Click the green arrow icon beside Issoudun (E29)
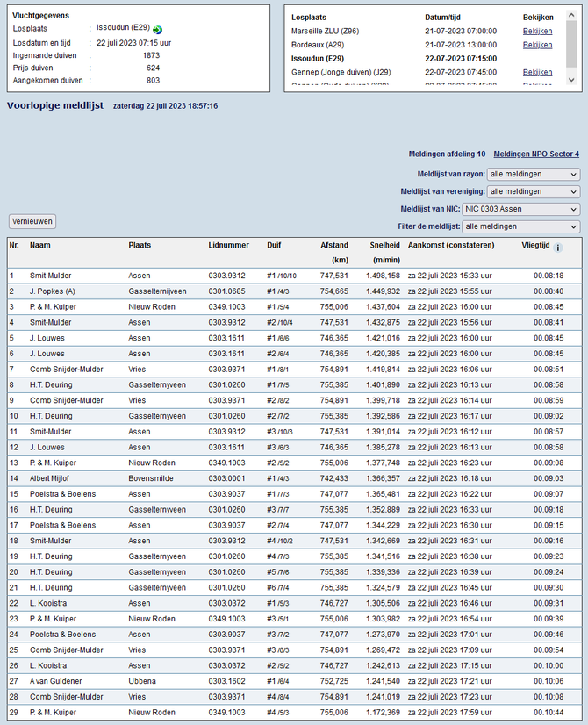This screenshot has width=588, height=725. [158, 30]
